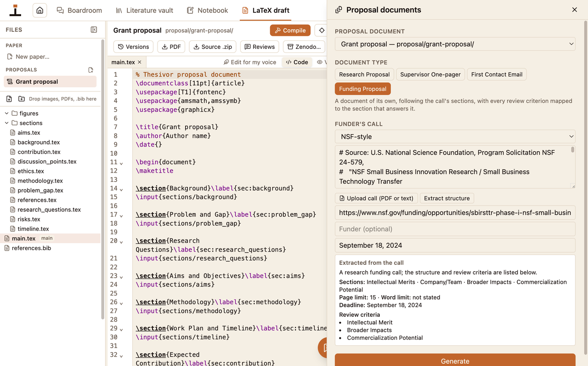Click the target icon next to Compile
Viewport: 588px width, 366px height.
pos(322,30)
